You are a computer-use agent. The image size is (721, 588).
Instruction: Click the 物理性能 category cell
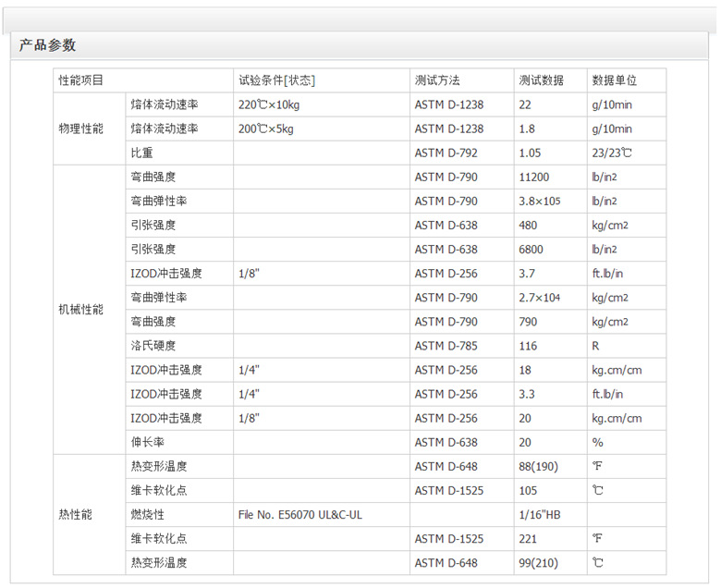[x=90, y=129]
